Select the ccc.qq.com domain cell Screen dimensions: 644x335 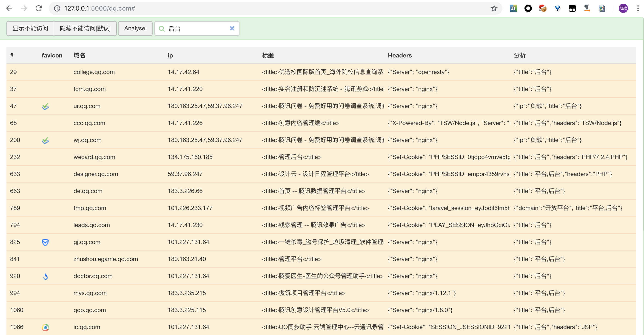click(89, 123)
